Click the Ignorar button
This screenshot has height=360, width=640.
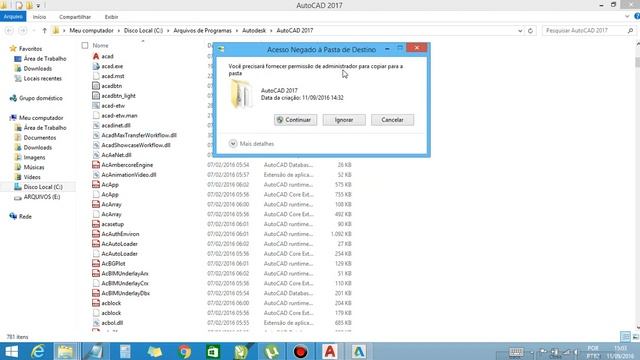344,120
